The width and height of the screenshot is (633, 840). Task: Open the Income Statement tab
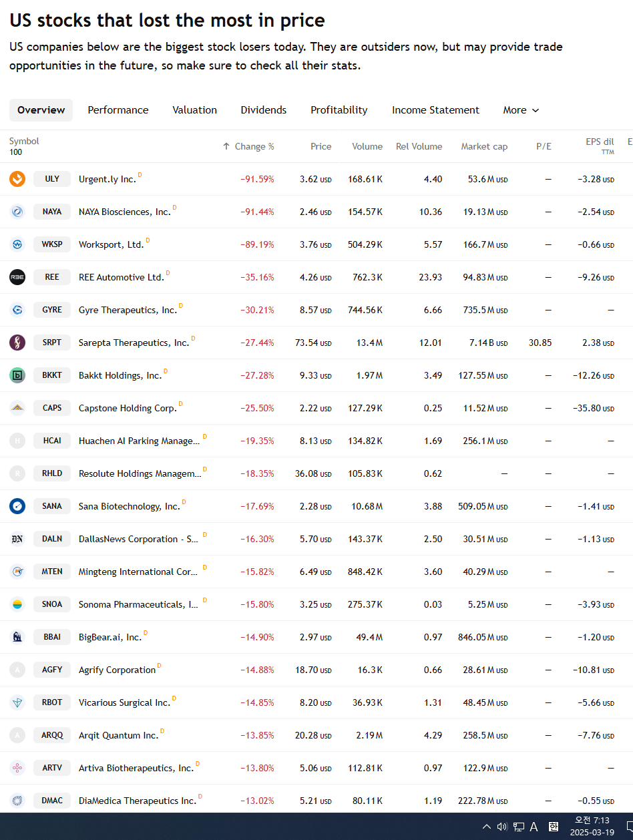pyautogui.click(x=435, y=110)
